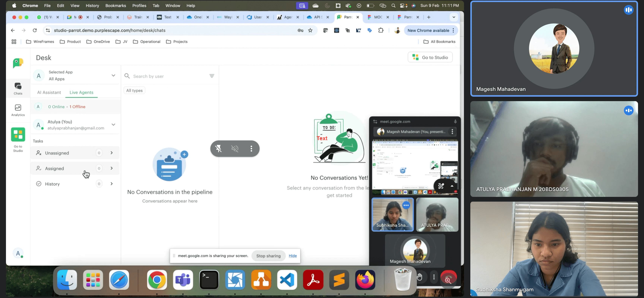The image size is (644, 298).
Task: Open the conversation filter icon
Action: point(211,76)
